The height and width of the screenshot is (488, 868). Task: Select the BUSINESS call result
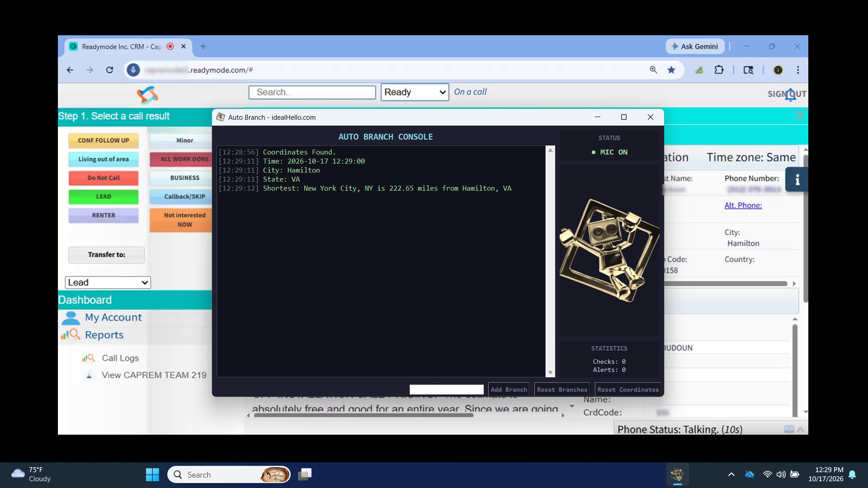tap(181, 178)
